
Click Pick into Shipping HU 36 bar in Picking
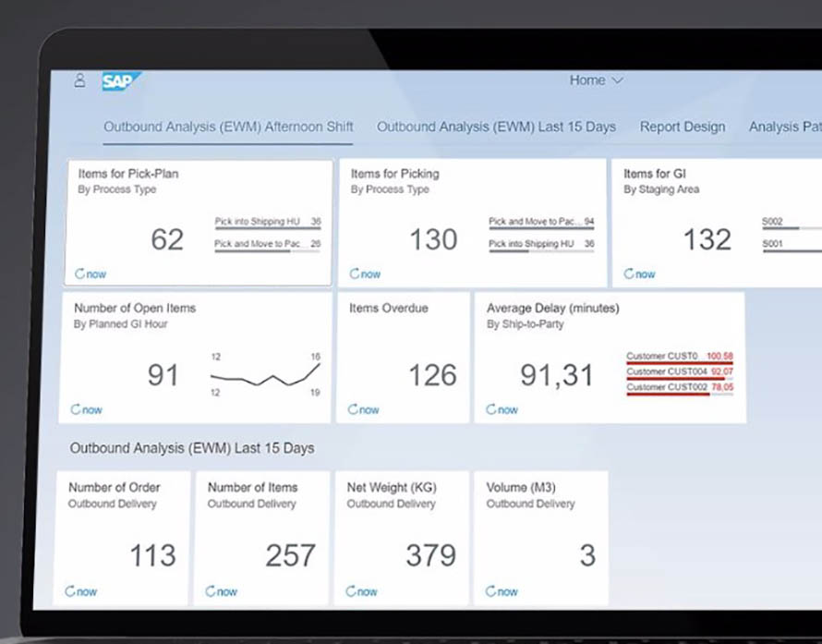tap(541, 245)
